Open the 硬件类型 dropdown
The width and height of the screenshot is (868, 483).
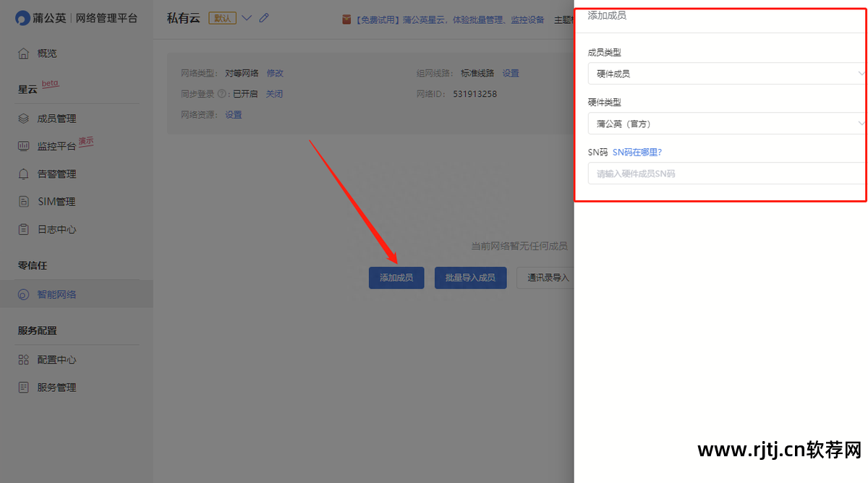pyautogui.click(x=726, y=124)
